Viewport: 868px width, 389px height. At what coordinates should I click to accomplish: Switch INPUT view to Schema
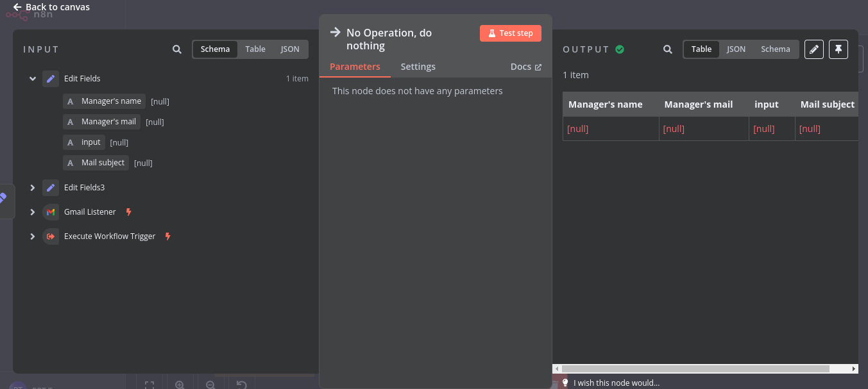[215, 49]
